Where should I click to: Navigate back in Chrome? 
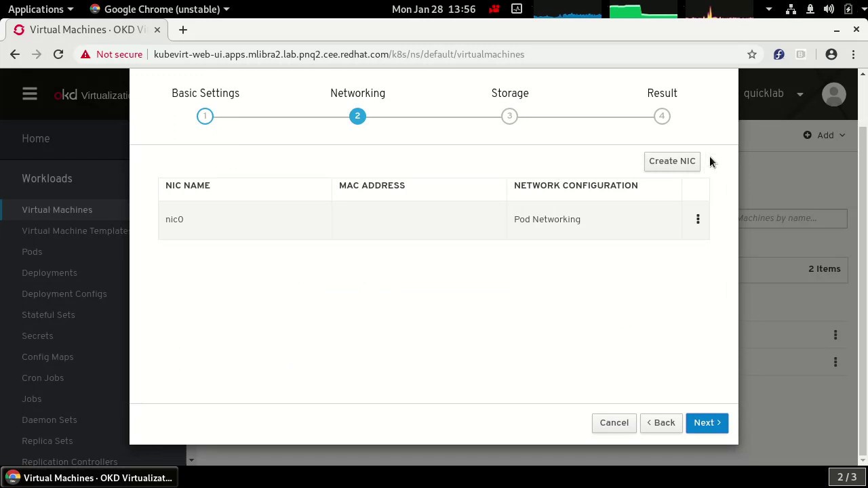tap(15, 54)
